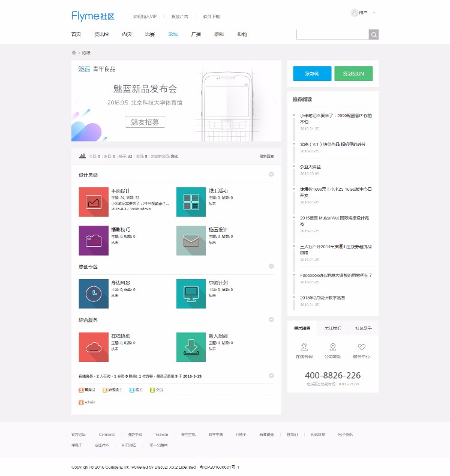Open the teal calculator forum icon

[x=191, y=202]
